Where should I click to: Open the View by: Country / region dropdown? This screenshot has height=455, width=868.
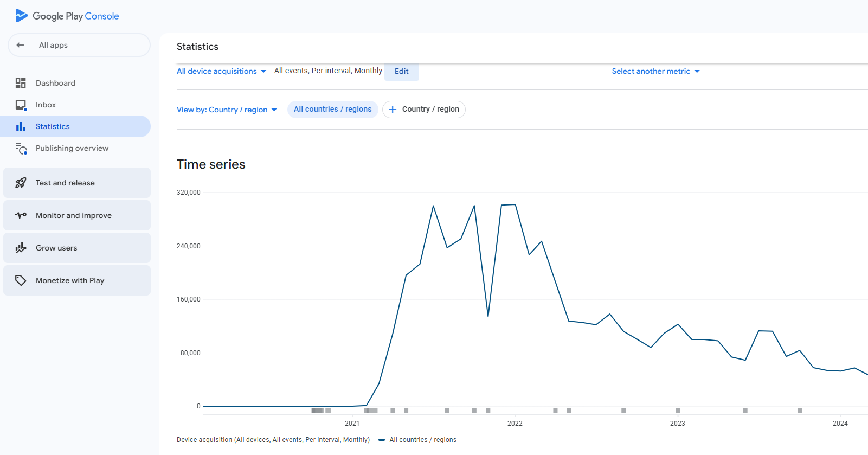[x=227, y=110]
